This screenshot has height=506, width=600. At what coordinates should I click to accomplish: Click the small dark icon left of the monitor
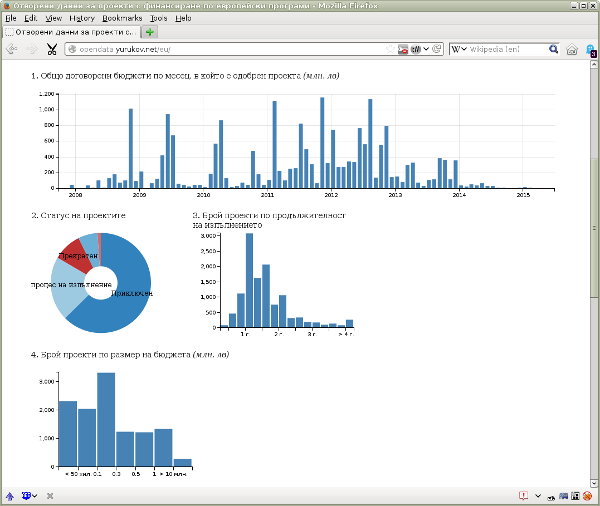point(551,497)
